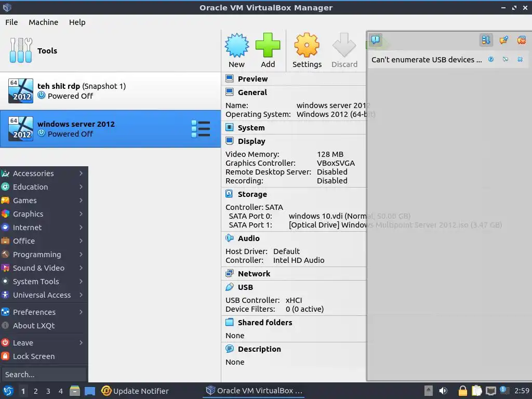Click the start menu Search field
The width and height of the screenshot is (532, 399).
point(44,375)
